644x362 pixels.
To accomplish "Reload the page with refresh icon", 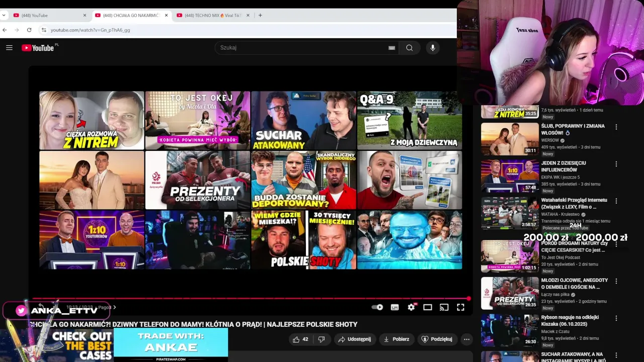I will click(x=29, y=30).
